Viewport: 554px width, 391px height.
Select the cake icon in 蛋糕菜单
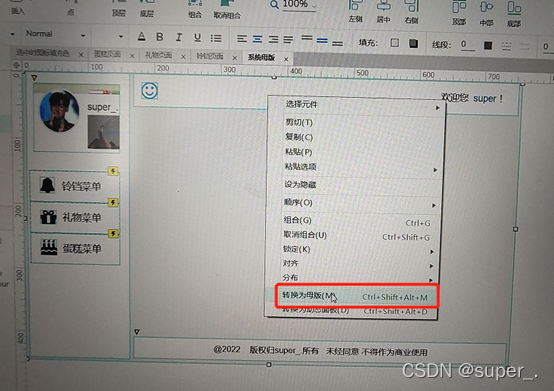pos(49,247)
